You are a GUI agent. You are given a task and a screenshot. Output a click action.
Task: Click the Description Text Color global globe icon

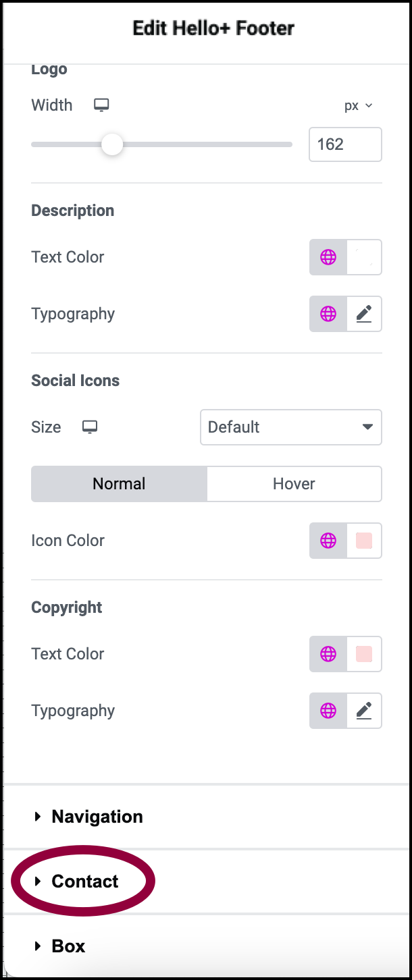coord(328,257)
